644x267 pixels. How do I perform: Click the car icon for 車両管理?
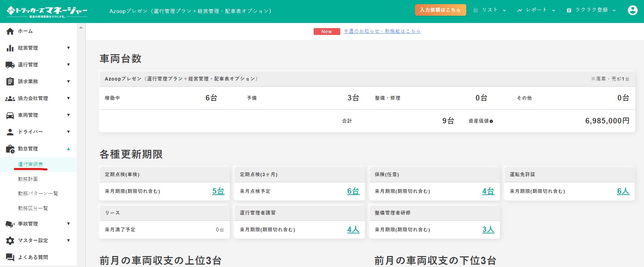pos(10,115)
